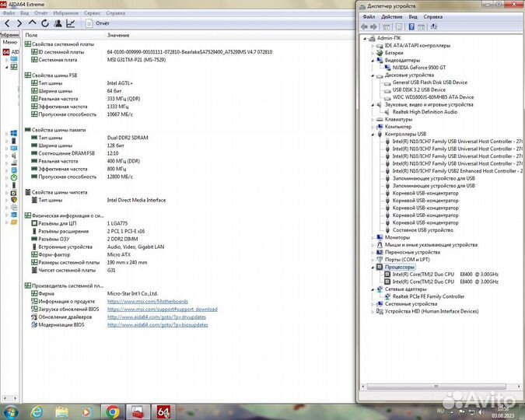This screenshot has height=420, width=525.
Task: Expand the Батареи node
Action: tap(373, 53)
